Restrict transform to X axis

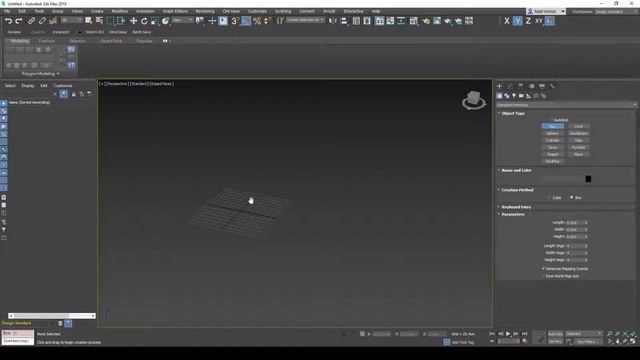[507, 21]
